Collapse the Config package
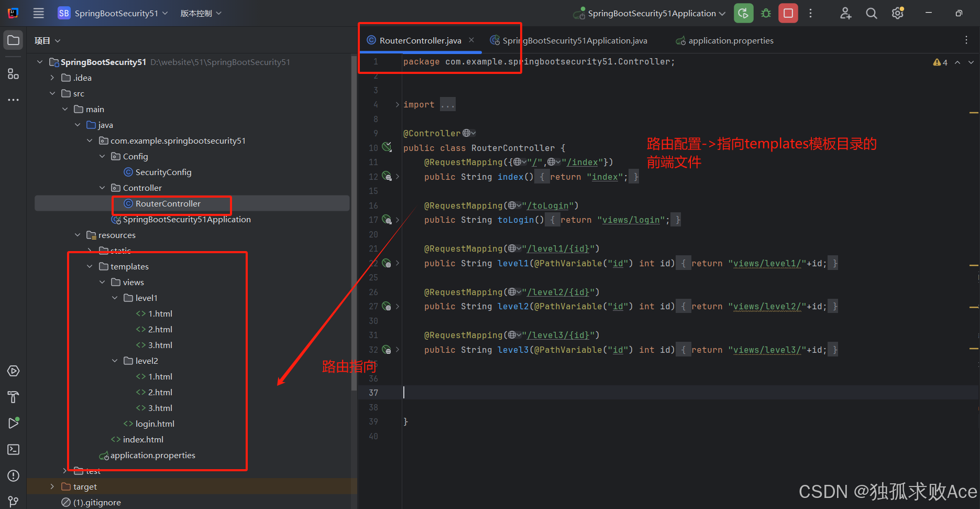 click(x=102, y=156)
